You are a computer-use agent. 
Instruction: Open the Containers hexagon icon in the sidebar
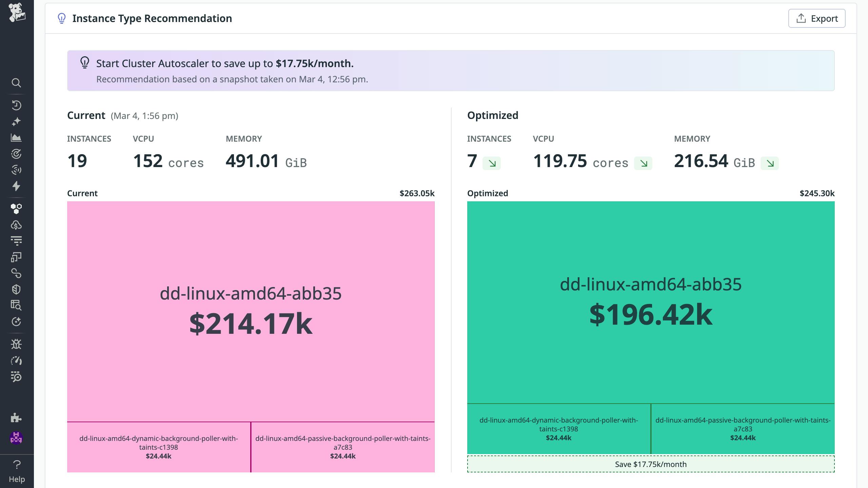click(17, 208)
